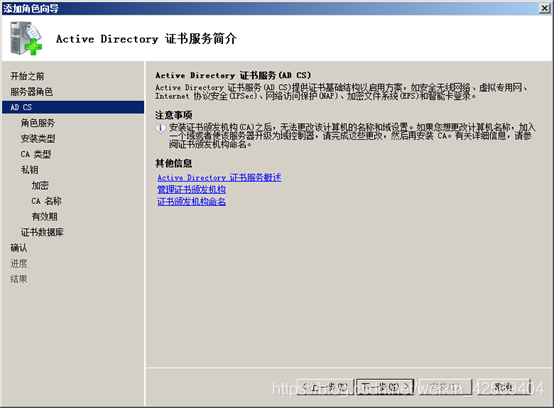Select the highlighted AD CS step
Viewport: 554px width, 408px height.
pos(73,107)
